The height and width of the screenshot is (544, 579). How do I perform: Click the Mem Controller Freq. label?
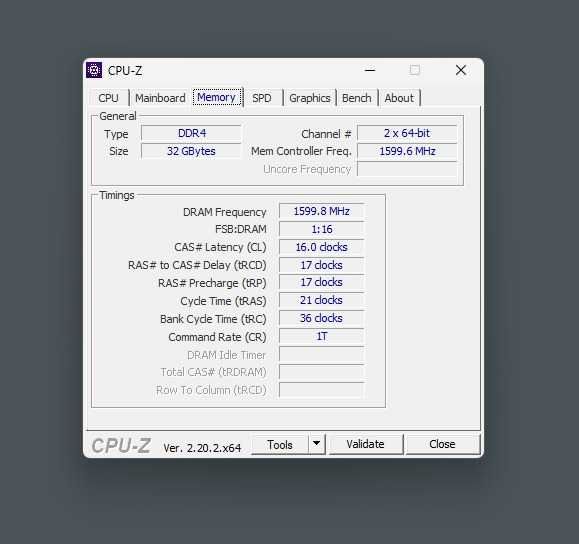tap(301, 151)
